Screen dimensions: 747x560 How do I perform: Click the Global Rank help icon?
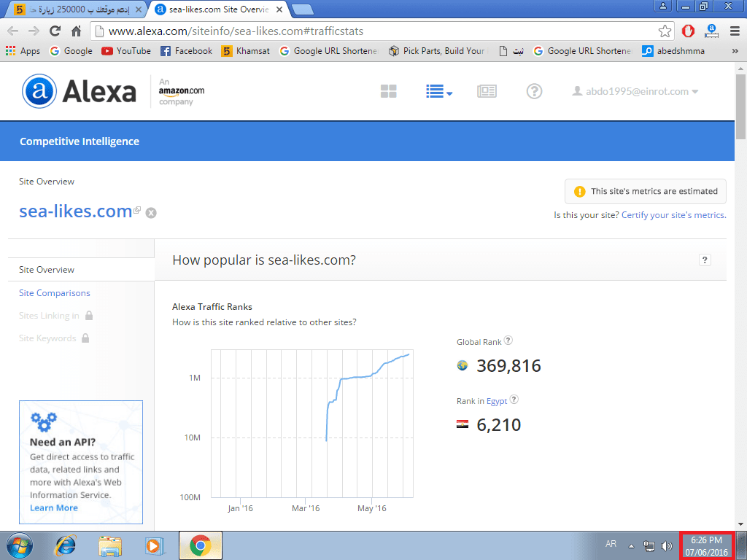tap(508, 341)
